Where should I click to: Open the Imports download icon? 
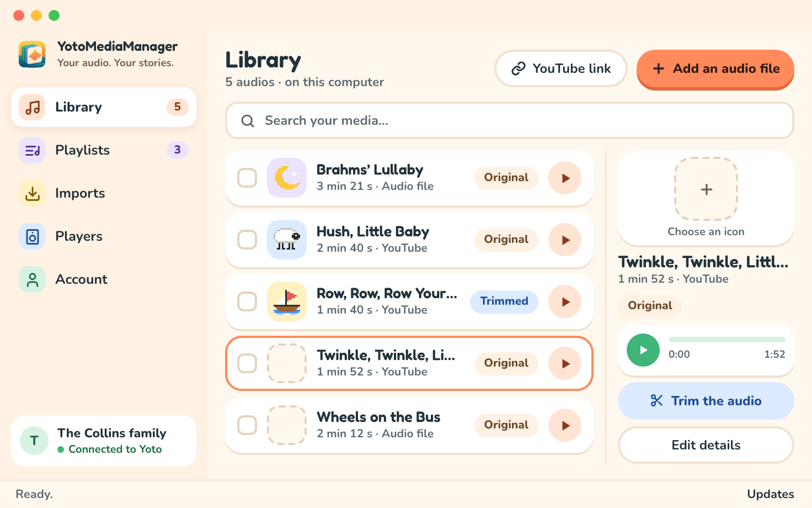[33, 193]
